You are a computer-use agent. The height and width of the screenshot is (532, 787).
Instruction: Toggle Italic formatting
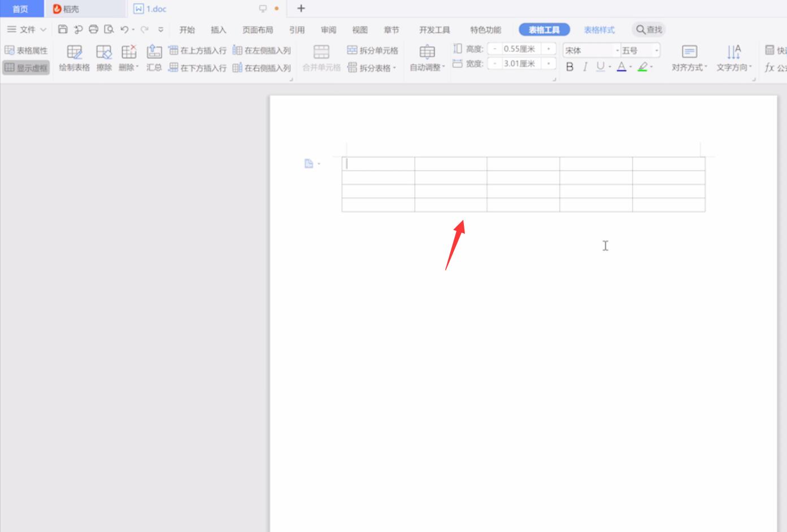(585, 67)
